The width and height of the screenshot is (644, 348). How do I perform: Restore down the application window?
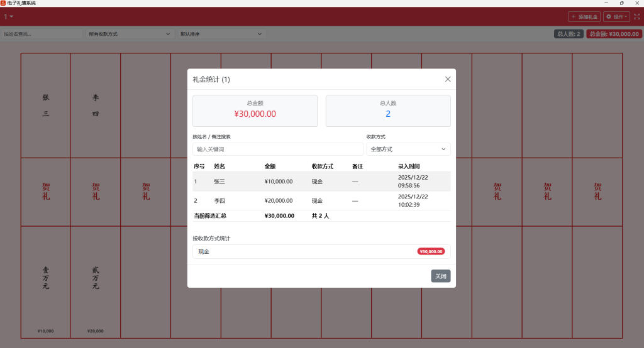click(x=622, y=3)
